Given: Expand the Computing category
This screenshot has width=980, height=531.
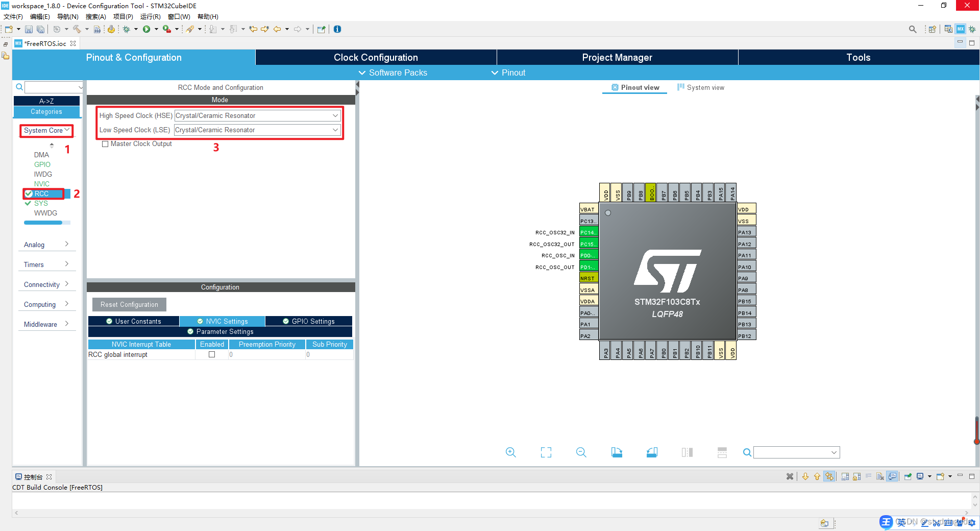Looking at the screenshot, I should [46, 304].
